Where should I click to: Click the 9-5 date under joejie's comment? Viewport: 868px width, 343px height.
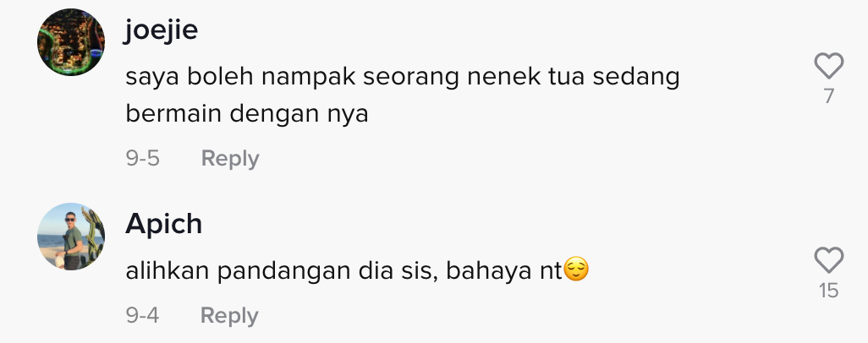[x=142, y=159]
